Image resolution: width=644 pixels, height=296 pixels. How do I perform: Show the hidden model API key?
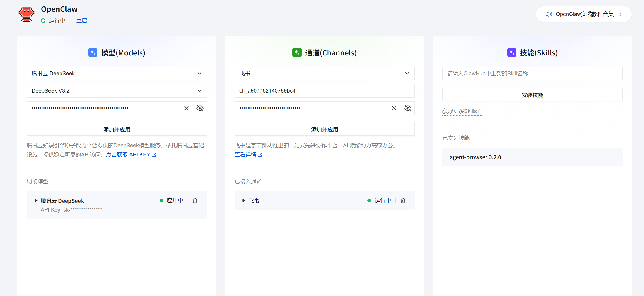(x=200, y=108)
